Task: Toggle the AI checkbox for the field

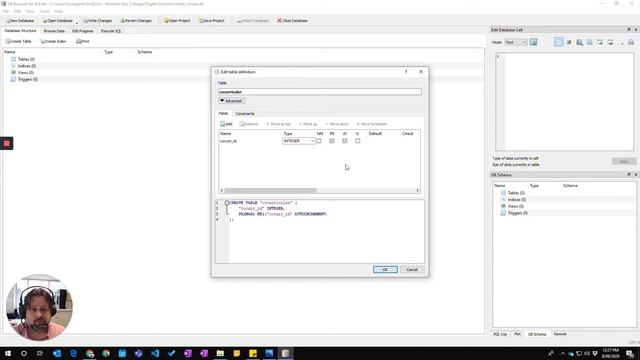Action: [x=345, y=141]
